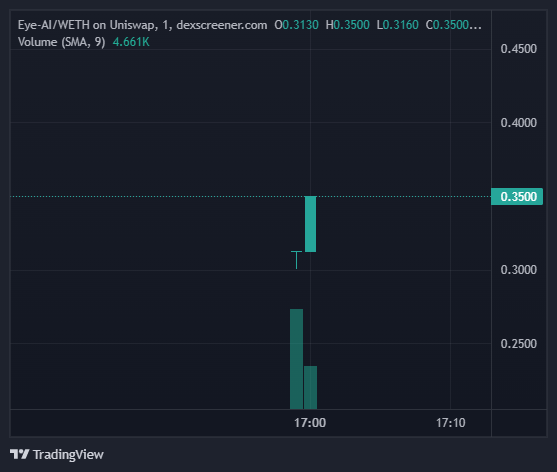Click the shorter volume bar
The height and width of the screenshot is (472, 557).
[310, 387]
